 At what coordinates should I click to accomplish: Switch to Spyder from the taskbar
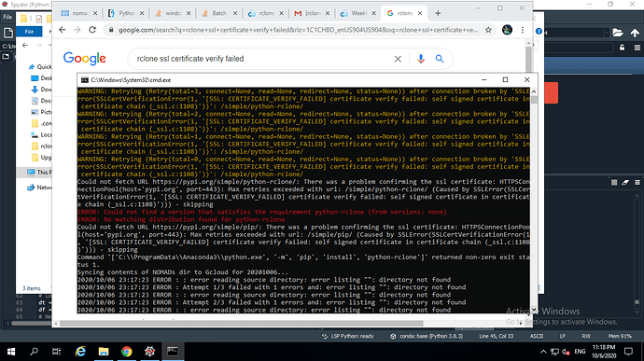(149, 352)
